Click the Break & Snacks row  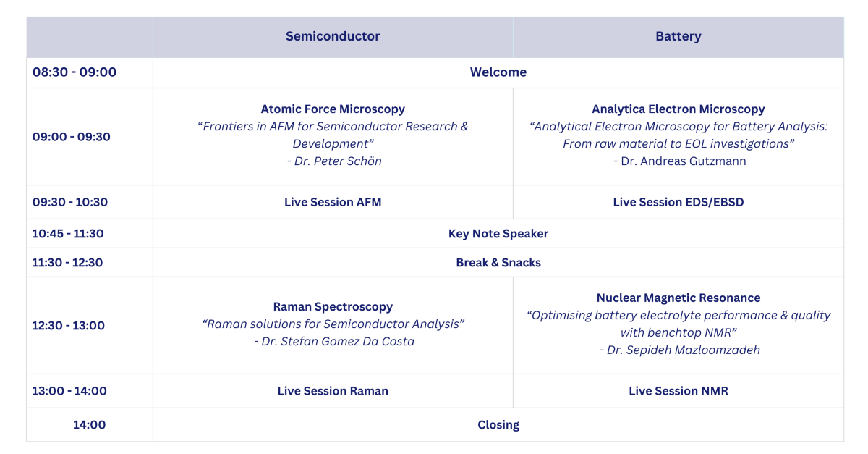pyautogui.click(x=498, y=263)
